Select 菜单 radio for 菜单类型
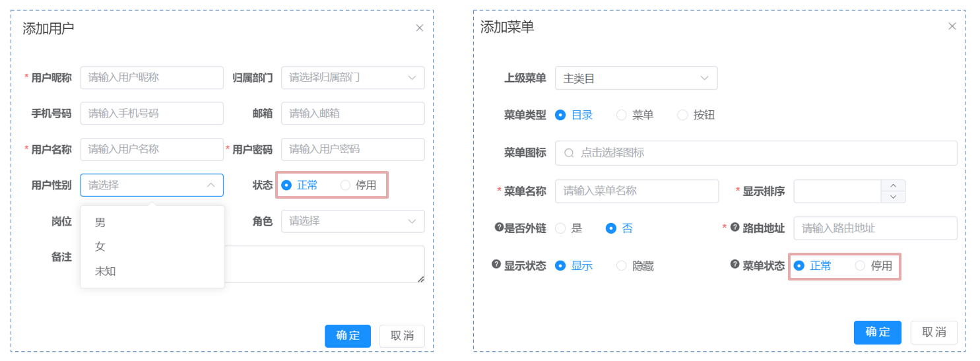This screenshot has height=361, width=980. coord(621,115)
